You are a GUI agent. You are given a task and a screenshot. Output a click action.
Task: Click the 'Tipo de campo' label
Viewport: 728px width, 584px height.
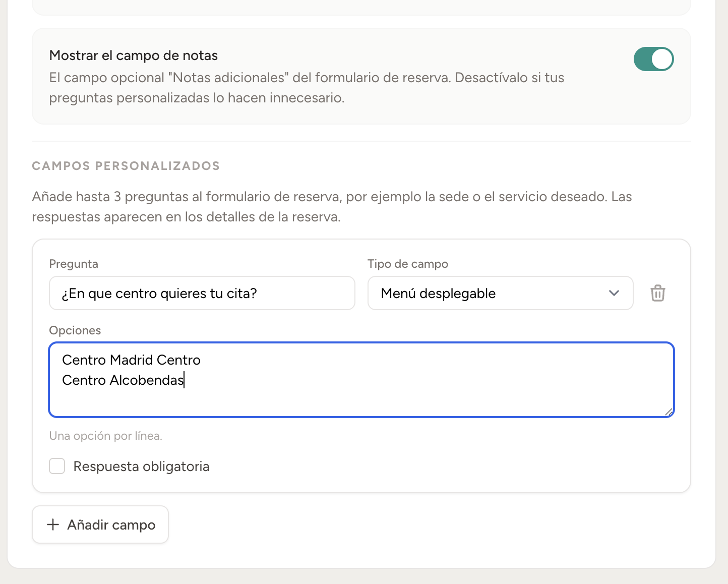pos(408,264)
